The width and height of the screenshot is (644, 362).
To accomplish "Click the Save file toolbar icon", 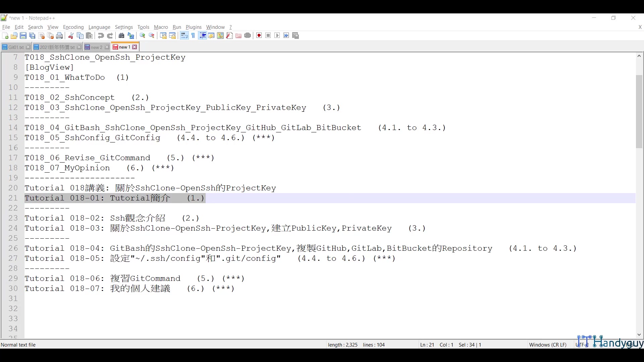I will click(23, 36).
